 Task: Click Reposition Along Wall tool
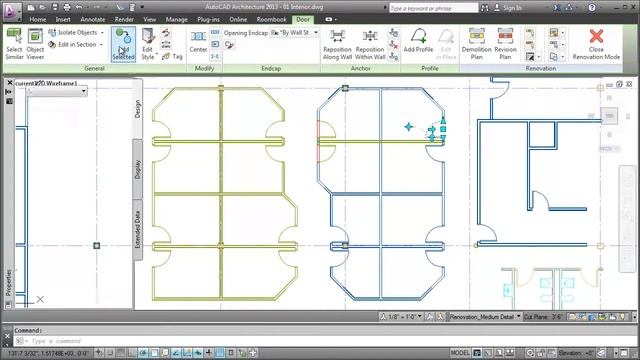click(x=337, y=44)
